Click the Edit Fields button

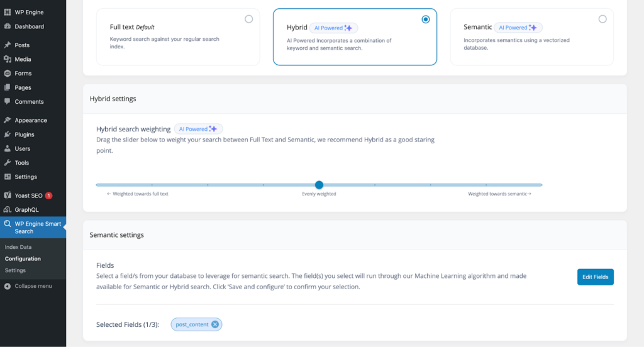[x=595, y=277]
